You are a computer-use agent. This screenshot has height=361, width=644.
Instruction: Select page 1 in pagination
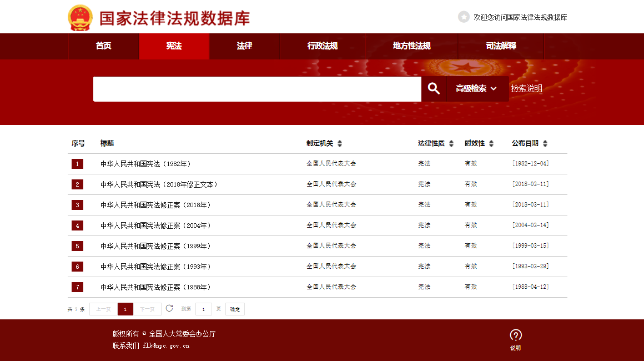pyautogui.click(x=125, y=309)
